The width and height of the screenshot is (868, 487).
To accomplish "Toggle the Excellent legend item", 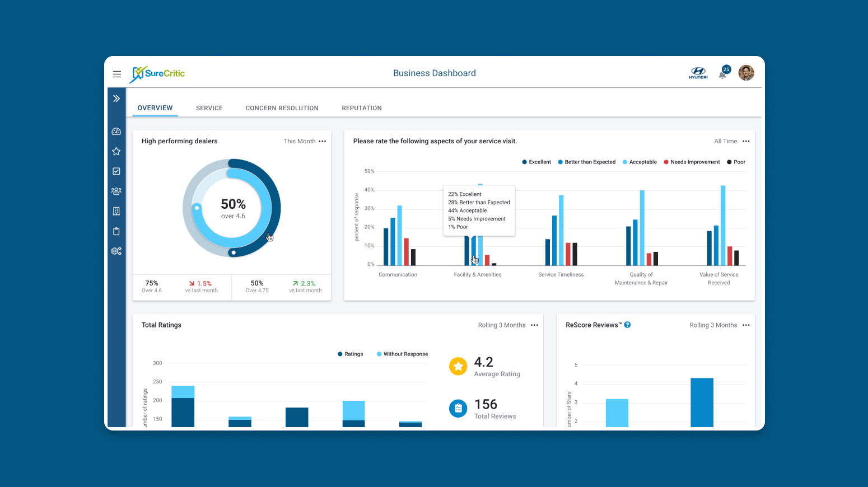I will coord(536,162).
